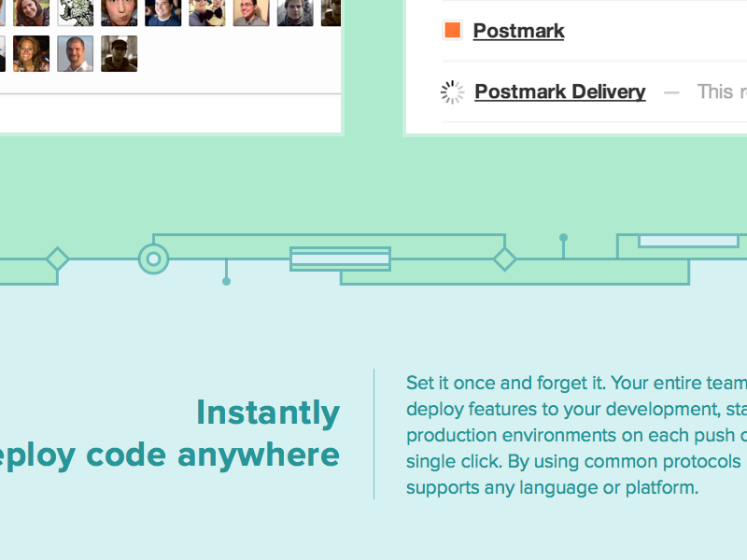The width and height of the screenshot is (747, 560).
Task: Click the right diamond node on the pipeline
Action: (504, 259)
